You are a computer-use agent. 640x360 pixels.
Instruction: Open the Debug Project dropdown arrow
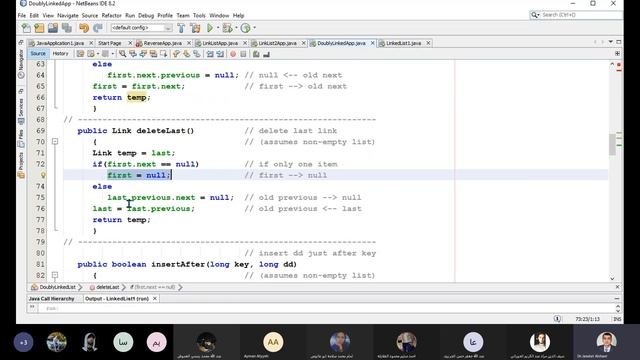236,28
